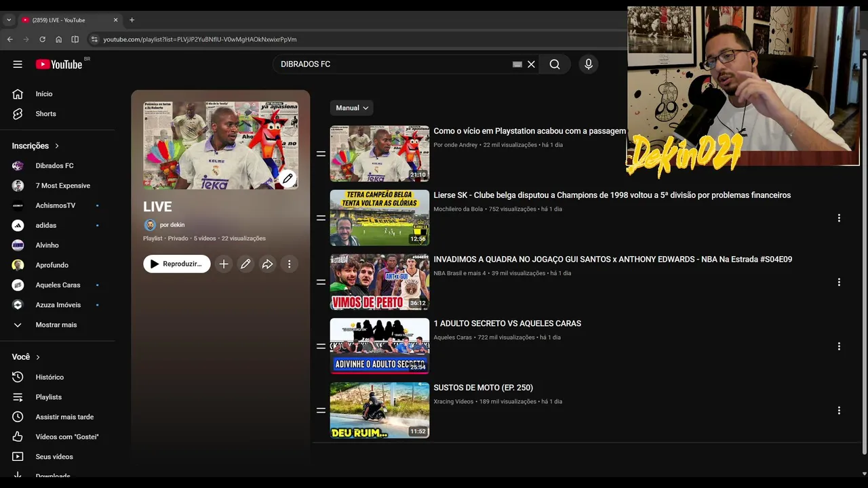Open Por onde Andrey channel link
The image size is (868, 488).
click(456, 145)
